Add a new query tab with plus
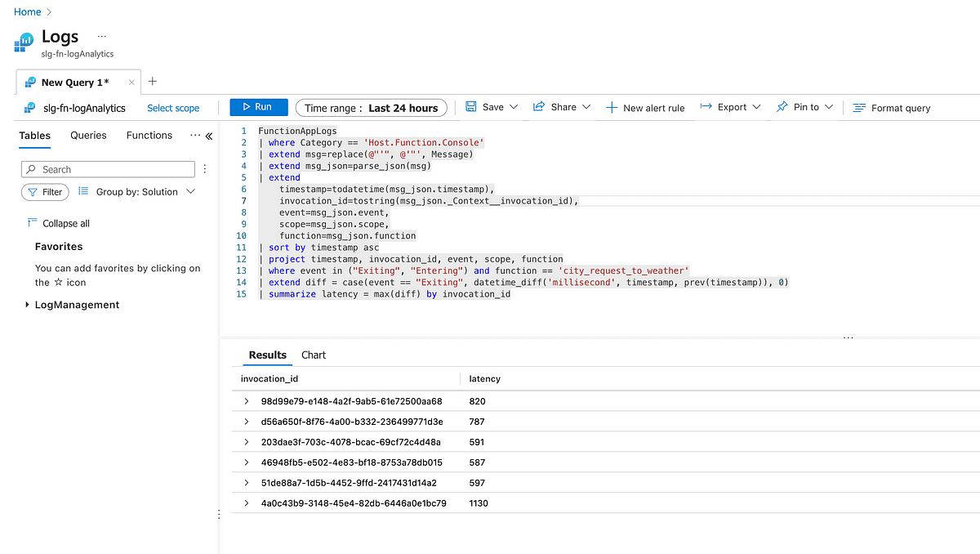The height and width of the screenshot is (554, 980). tap(153, 82)
